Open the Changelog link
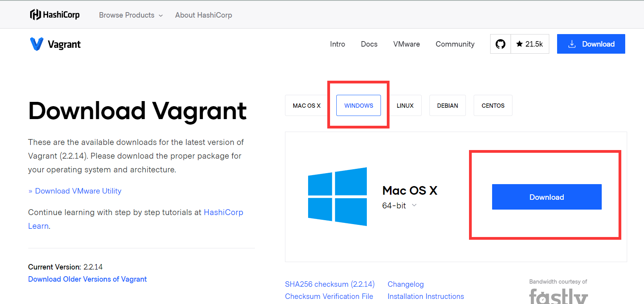 [x=406, y=284]
